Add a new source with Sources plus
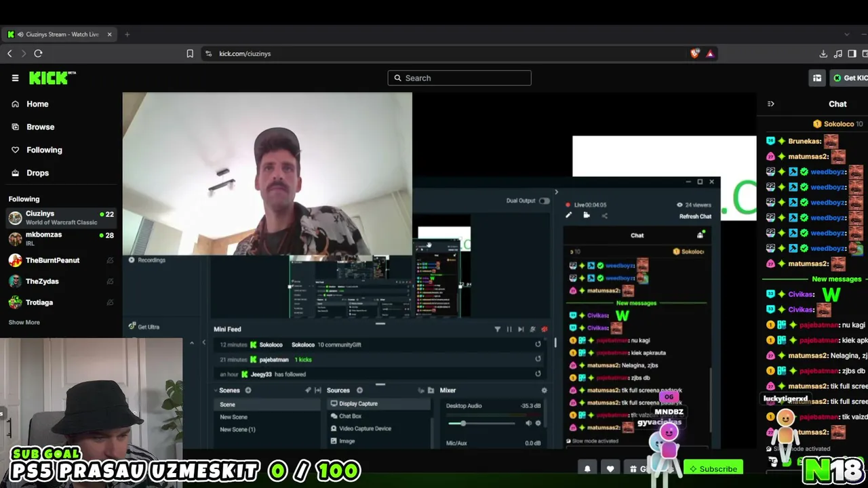Screen dimensions: 868x488 [359, 390]
